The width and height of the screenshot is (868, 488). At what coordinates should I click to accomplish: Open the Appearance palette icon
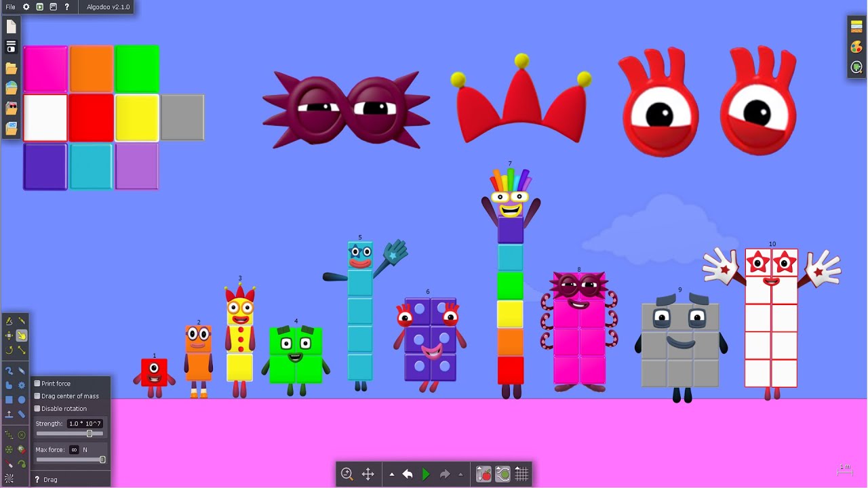coord(856,47)
